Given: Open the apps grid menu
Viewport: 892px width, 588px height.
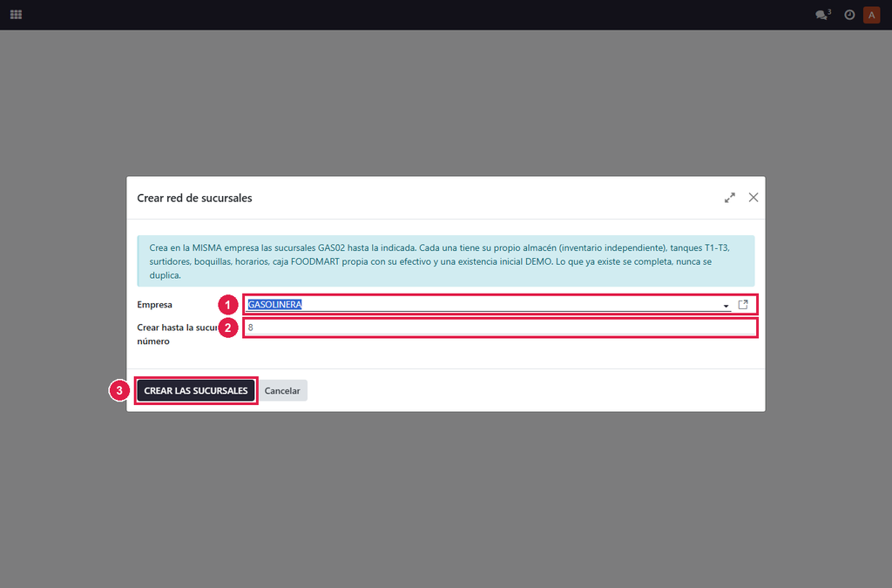Looking at the screenshot, I should pyautogui.click(x=16, y=15).
